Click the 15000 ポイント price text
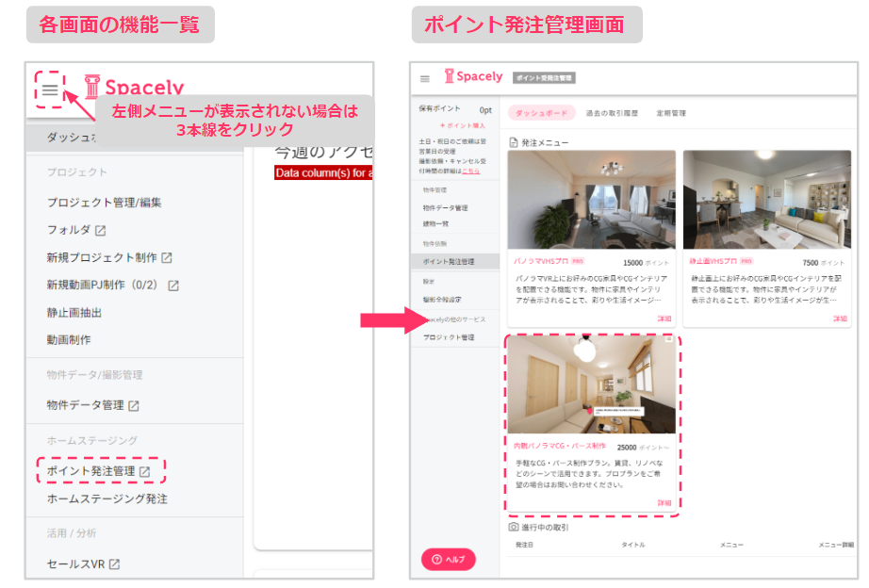 (646, 263)
